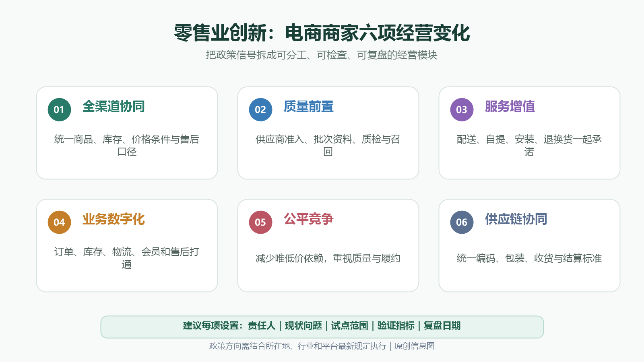The height and width of the screenshot is (362, 644).
Task: Click the purple 03 number badge
Action: (x=462, y=109)
